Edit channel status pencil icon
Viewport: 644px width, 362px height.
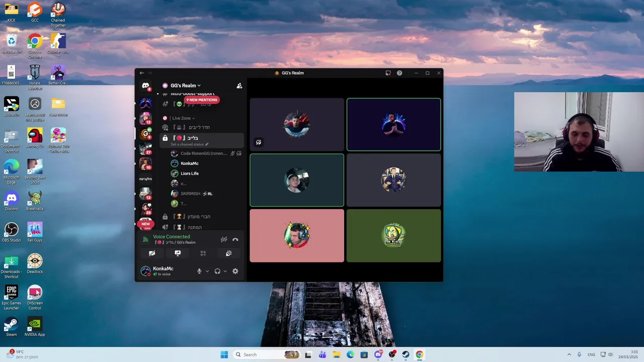click(x=206, y=144)
